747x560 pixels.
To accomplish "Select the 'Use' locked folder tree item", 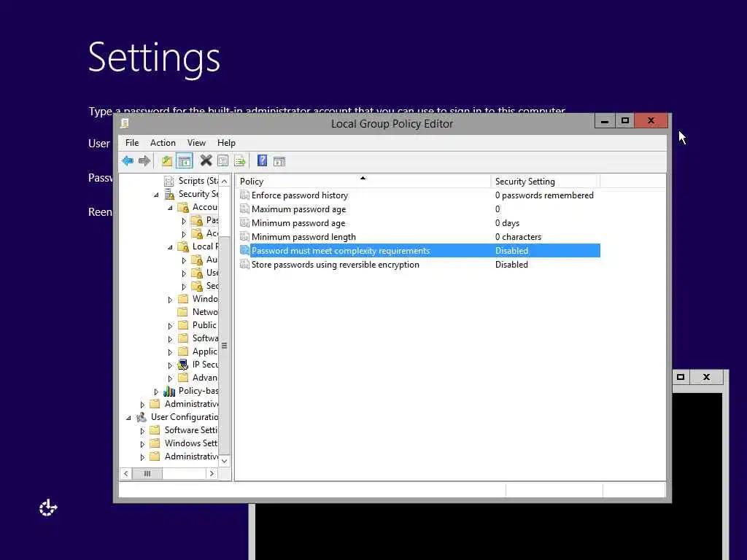I will coord(212,273).
